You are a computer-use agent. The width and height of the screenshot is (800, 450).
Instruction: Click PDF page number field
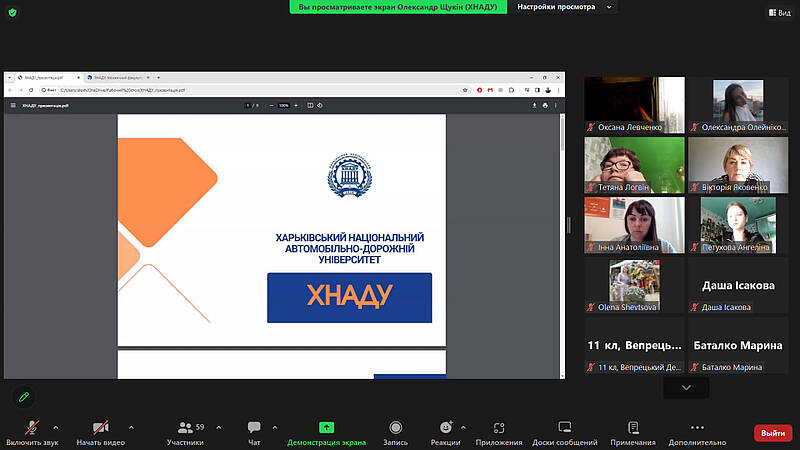click(x=248, y=106)
